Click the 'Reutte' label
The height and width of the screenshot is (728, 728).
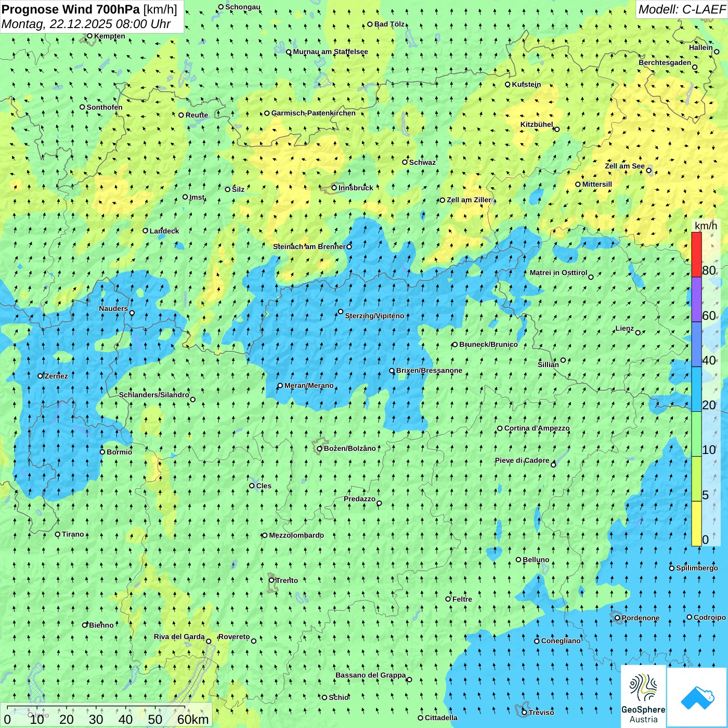pyautogui.click(x=197, y=115)
